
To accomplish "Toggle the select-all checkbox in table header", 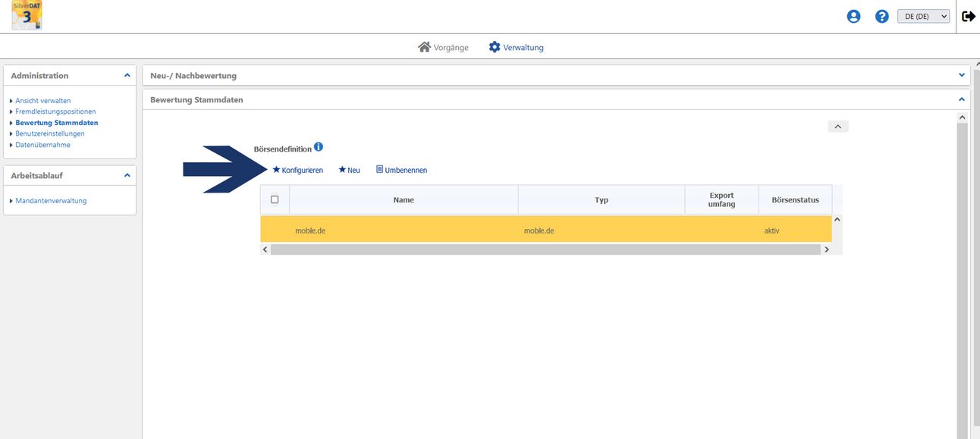I will pos(275,199).
